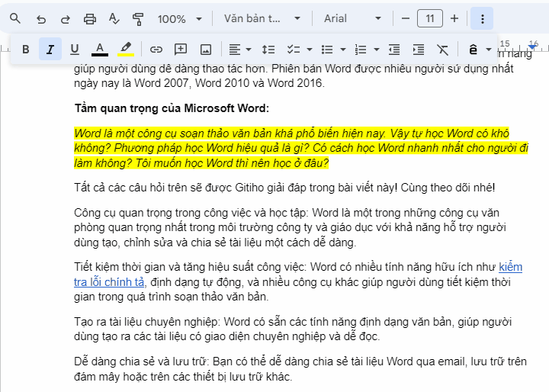Choose the yellow highlight color tool

click(126, 50)
